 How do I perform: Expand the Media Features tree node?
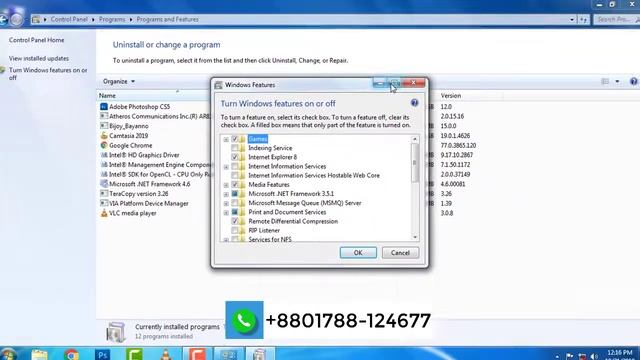[226, 185]
